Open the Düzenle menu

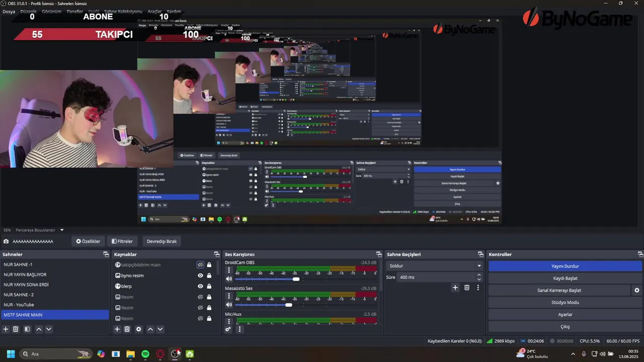[29, 11]
